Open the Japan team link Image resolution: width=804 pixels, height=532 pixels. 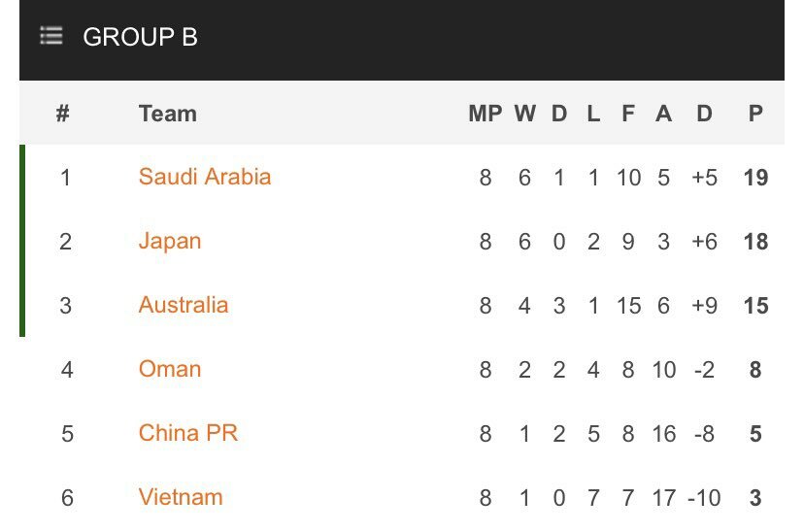pyautogui.click(x=170, y=242)
